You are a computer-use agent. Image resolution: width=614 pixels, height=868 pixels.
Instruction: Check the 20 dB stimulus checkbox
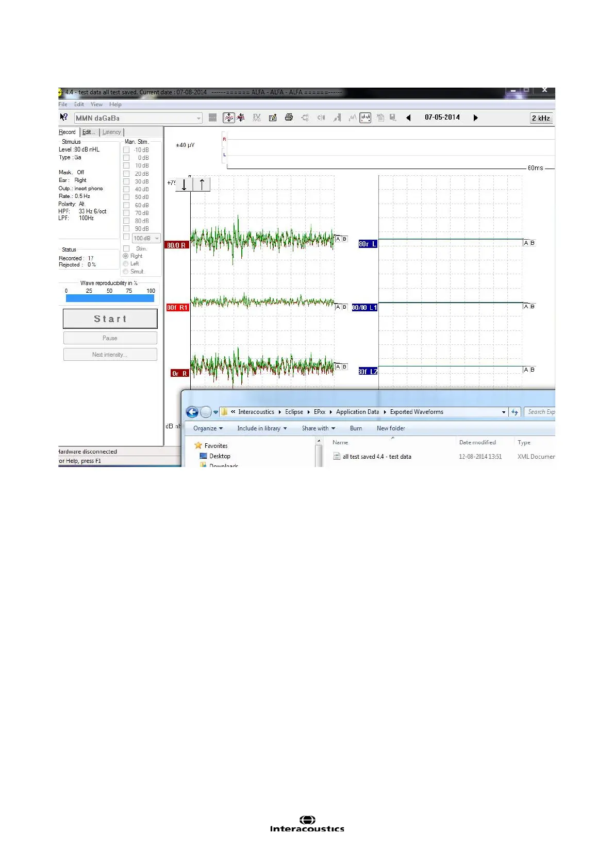pyautogui.click(x=126, y=174)
